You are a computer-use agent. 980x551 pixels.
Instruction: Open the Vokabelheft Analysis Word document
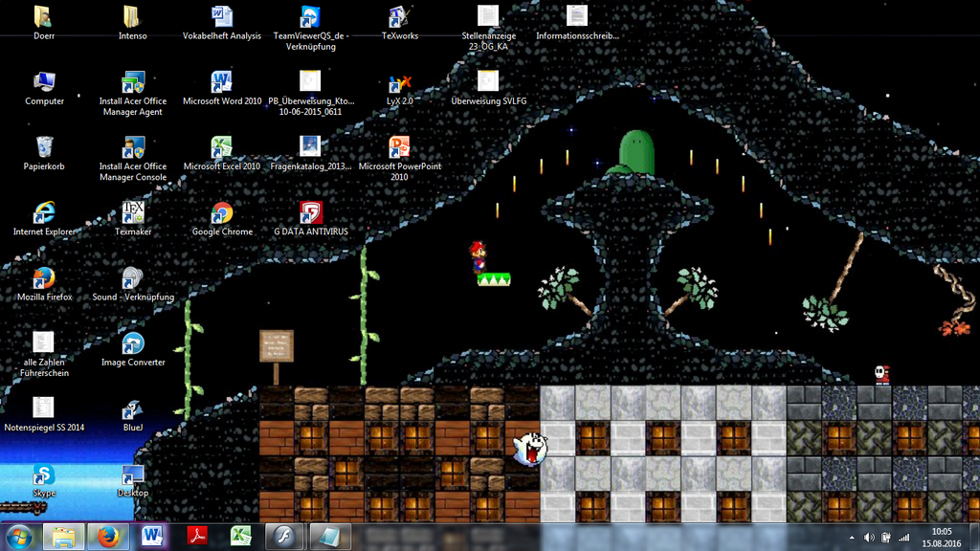tap(222, 17)
